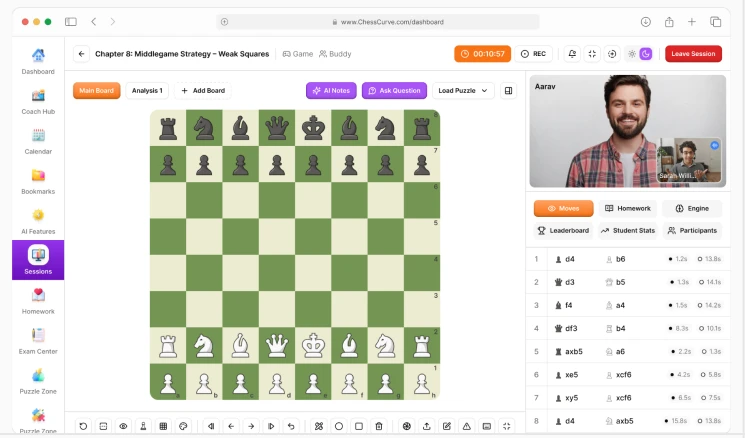Click white move df3 in row 4

[x=566, y=328]
